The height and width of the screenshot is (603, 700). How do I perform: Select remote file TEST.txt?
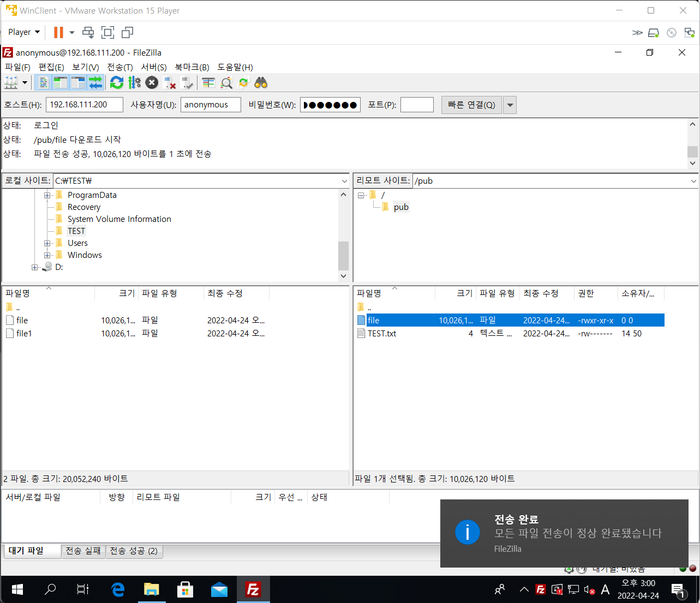coord(382,334)
